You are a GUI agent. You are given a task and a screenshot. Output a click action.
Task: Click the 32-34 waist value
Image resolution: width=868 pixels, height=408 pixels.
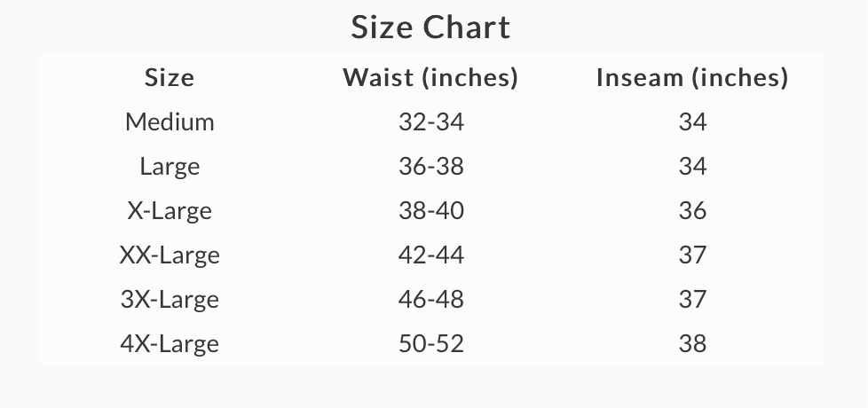[x=431, y=122]
